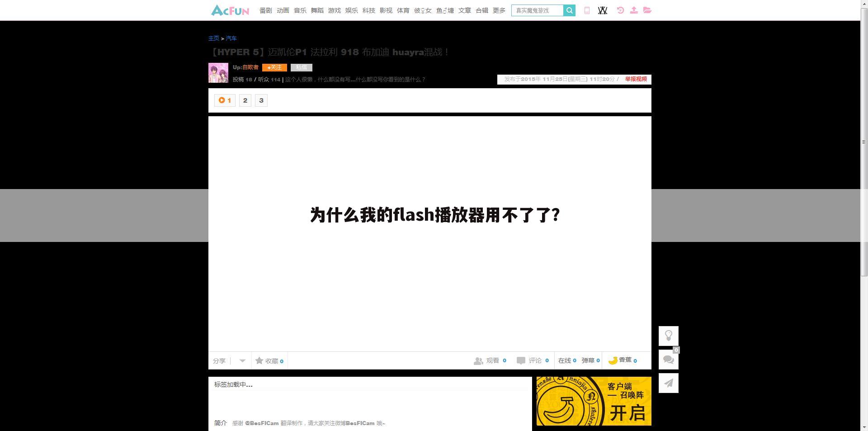Click the publish date text

pos(560,79)
